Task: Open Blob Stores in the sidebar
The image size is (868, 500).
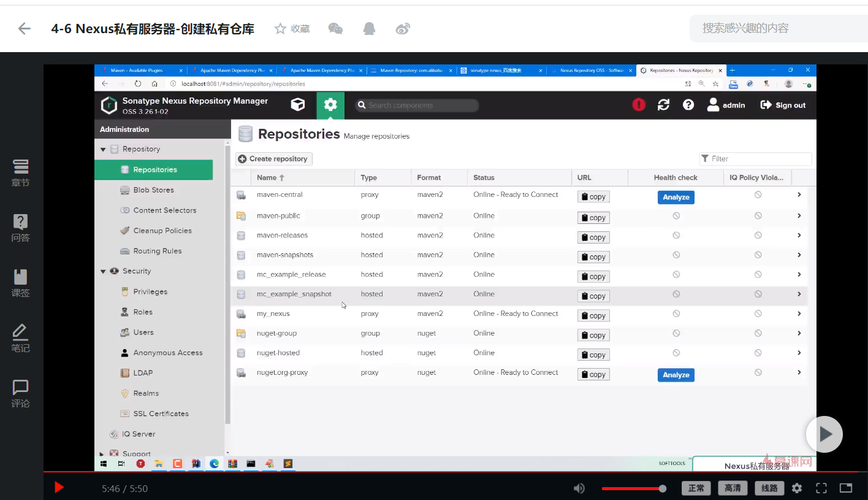Action: 153,190
